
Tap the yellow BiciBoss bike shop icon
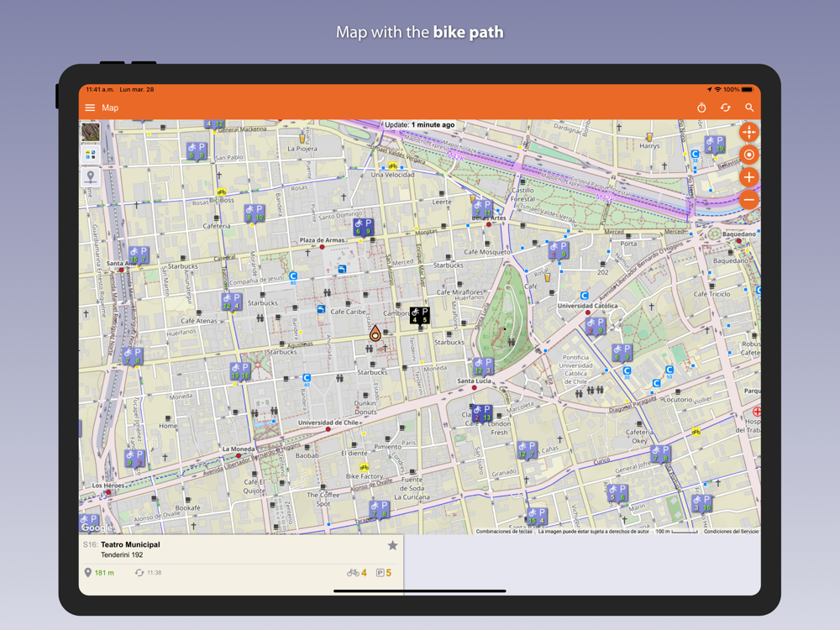pos(221,192)
